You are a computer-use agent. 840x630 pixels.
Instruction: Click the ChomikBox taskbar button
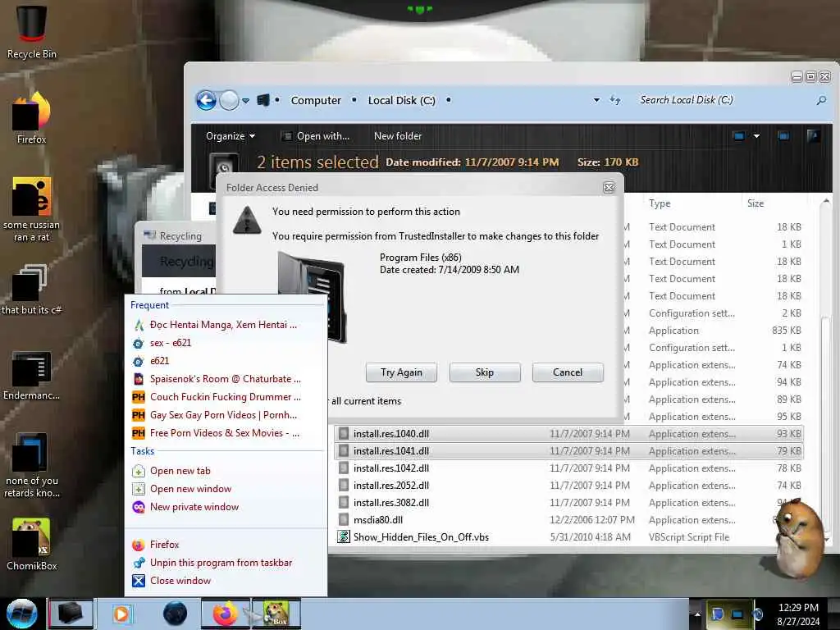(277, 614)
